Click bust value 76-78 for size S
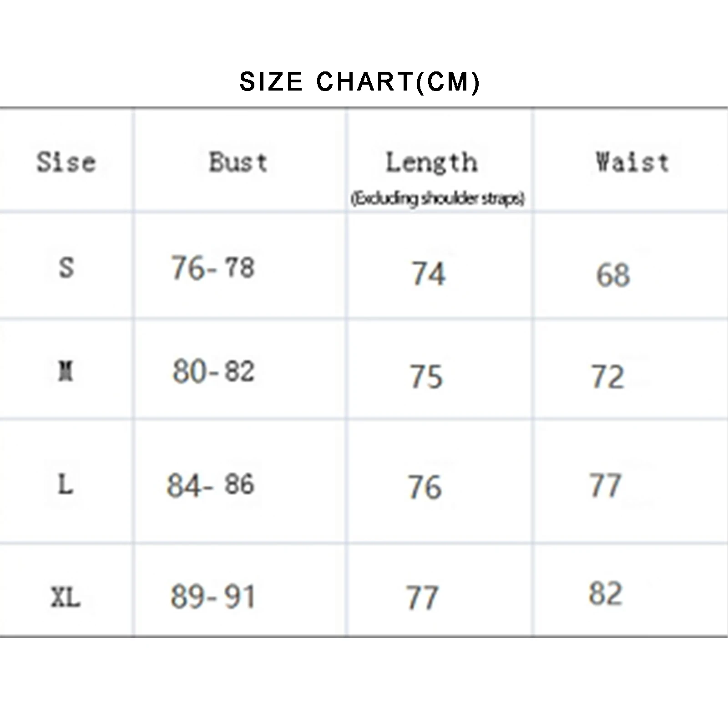 (213, 268)
